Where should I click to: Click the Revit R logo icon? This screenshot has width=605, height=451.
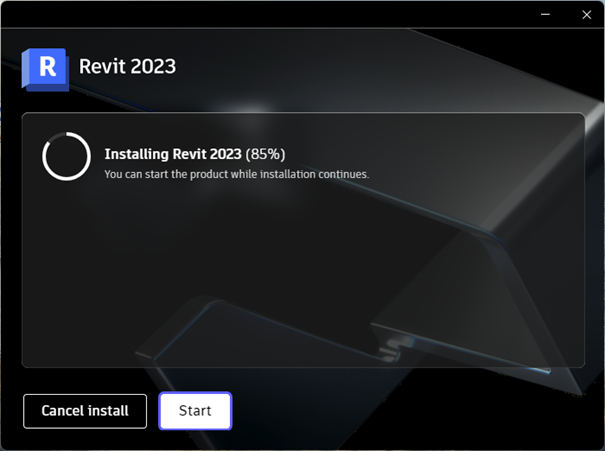click(45, 70)
